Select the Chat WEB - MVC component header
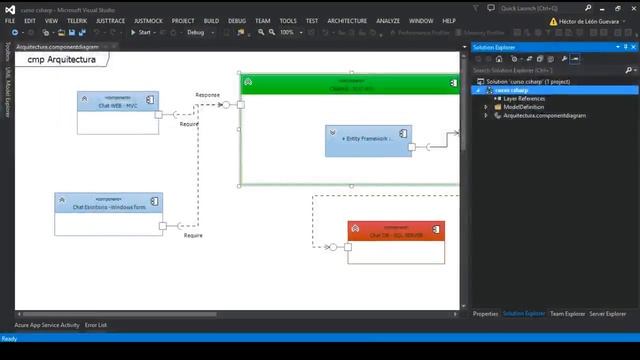640x360 pixels. (x=118, y=102)
